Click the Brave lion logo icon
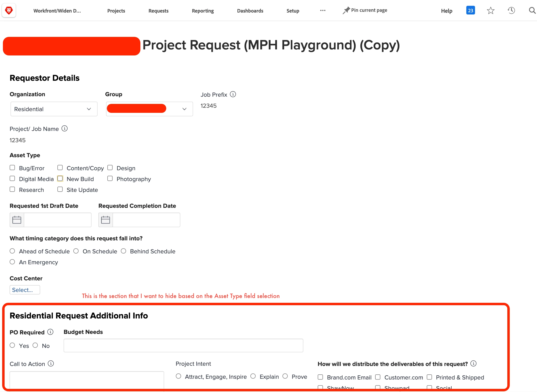The image size is (537, 392). pos(9,10)
